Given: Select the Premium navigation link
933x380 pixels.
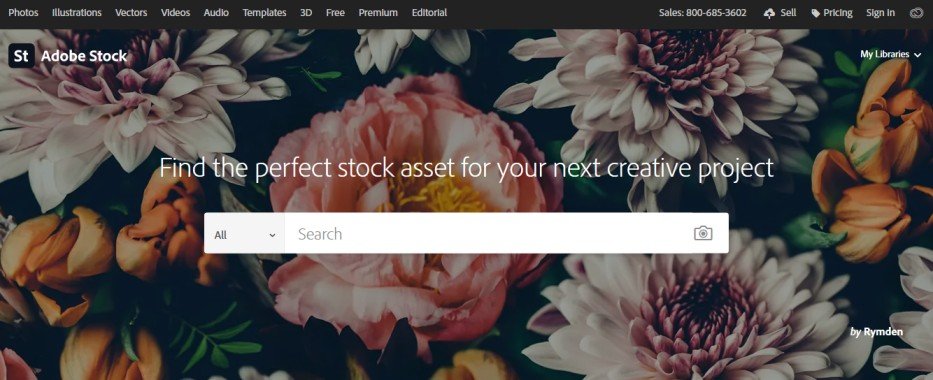Looking at the screenshot, I should tap(378, 12).
